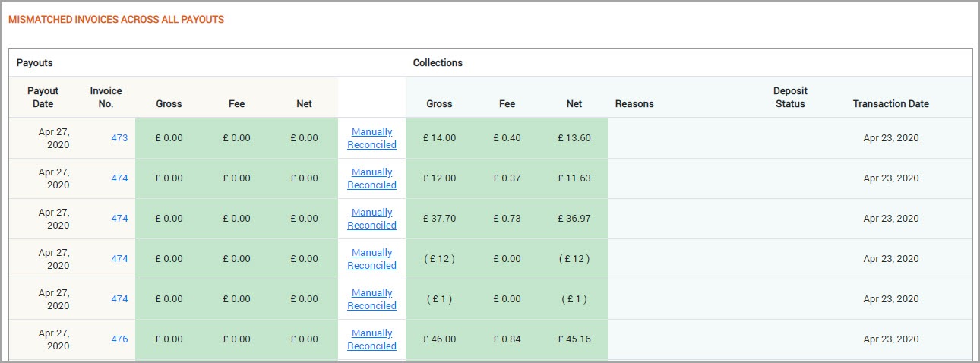
Task: Select the Deposit Status column header
Action: tap(790, 97)
